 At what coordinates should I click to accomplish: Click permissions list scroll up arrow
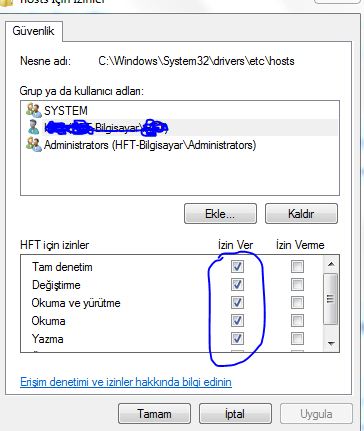coord(331,264)
